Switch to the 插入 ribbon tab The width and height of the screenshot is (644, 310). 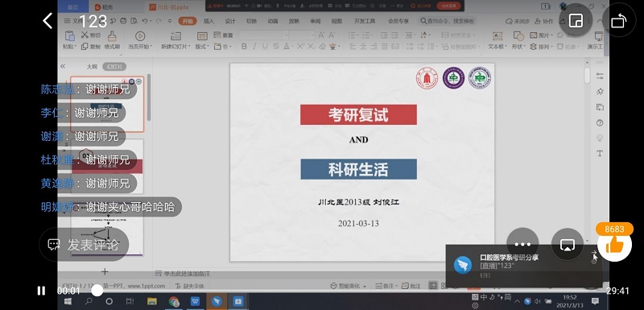(208, 21)
